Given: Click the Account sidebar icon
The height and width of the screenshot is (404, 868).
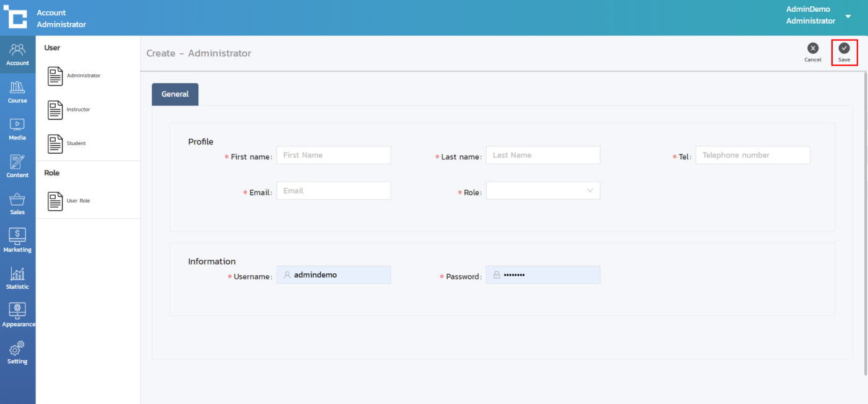Looking at the screenshot, I should point(17,54).
